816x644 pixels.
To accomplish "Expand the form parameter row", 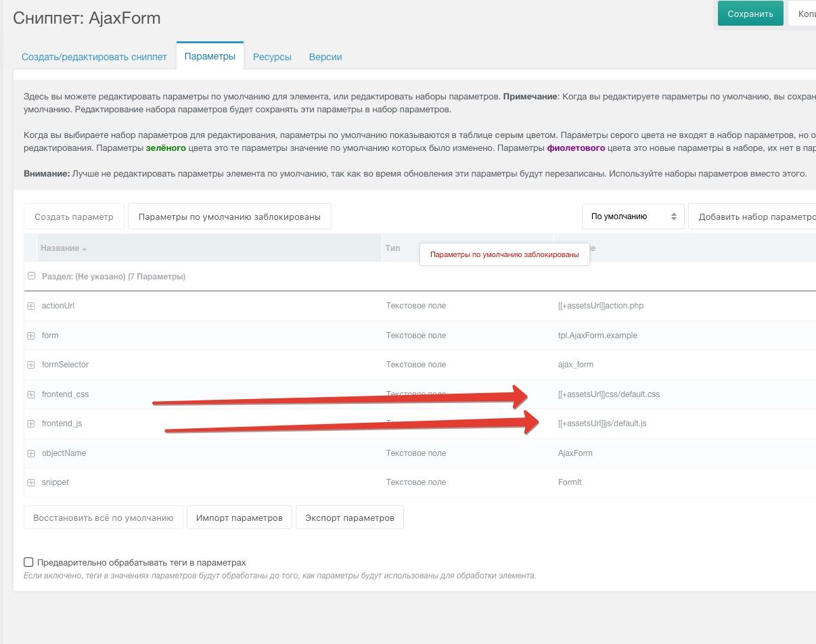I will click(x=31, y=336).
